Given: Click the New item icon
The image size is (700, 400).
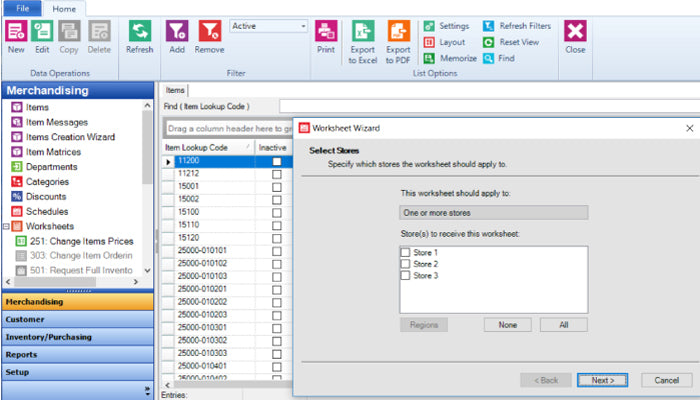Looking at the screenshot, I should click(x=16, y=32).
